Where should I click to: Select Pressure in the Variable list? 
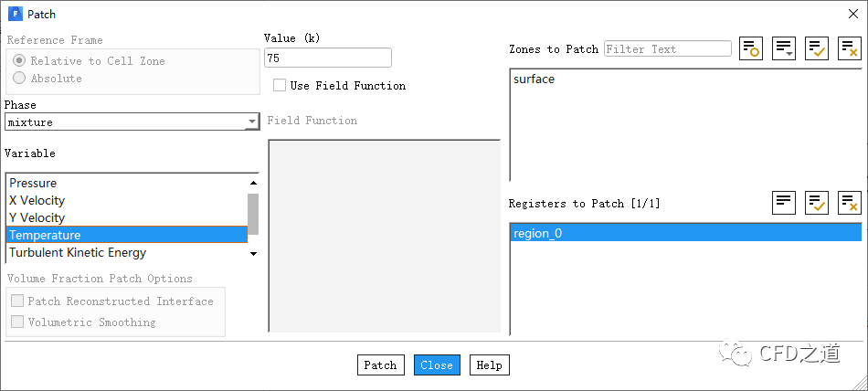[34, 183]
